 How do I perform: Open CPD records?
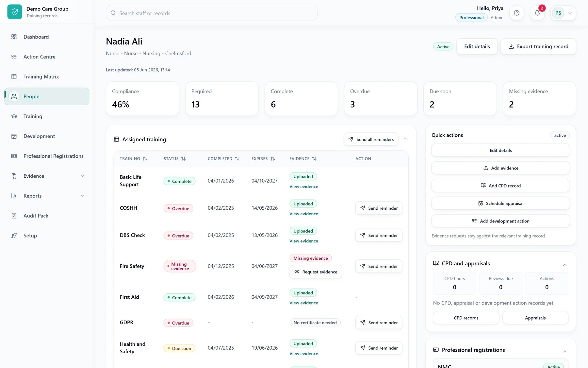point(466,318)
